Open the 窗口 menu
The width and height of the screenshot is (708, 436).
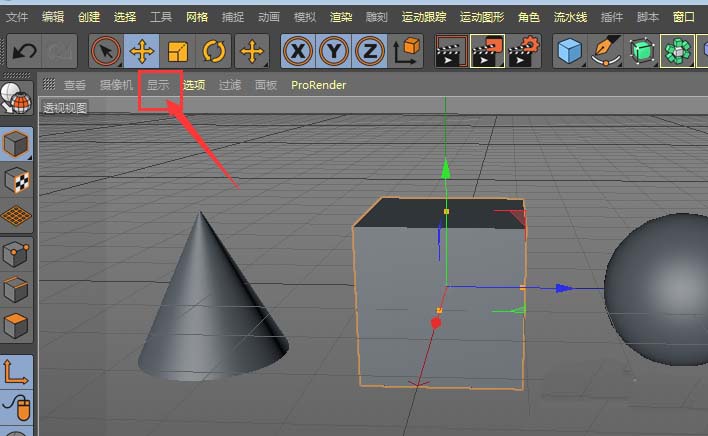point(684,17)
